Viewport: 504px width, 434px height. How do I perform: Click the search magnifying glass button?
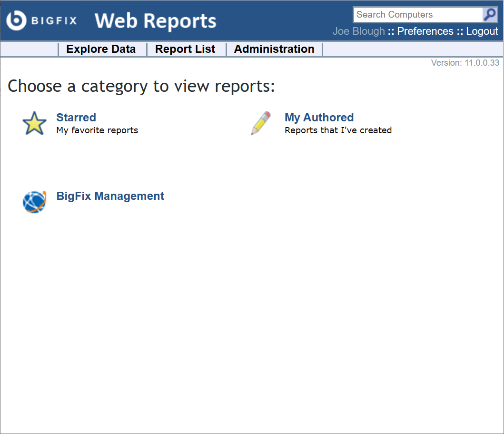pos(489,15)
